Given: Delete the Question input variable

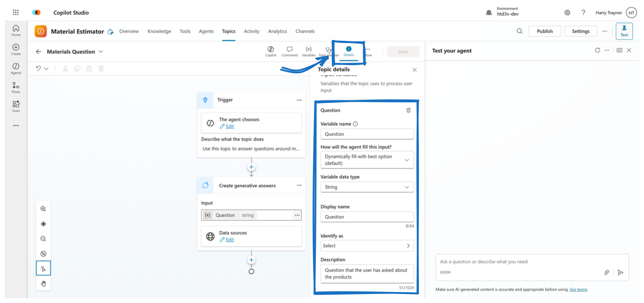Looking at the screenshot, I should (408, 110).
